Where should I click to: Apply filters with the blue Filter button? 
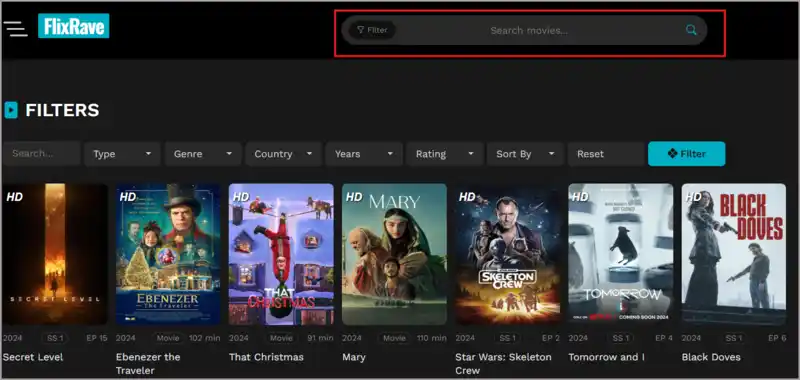click(686, 154)
